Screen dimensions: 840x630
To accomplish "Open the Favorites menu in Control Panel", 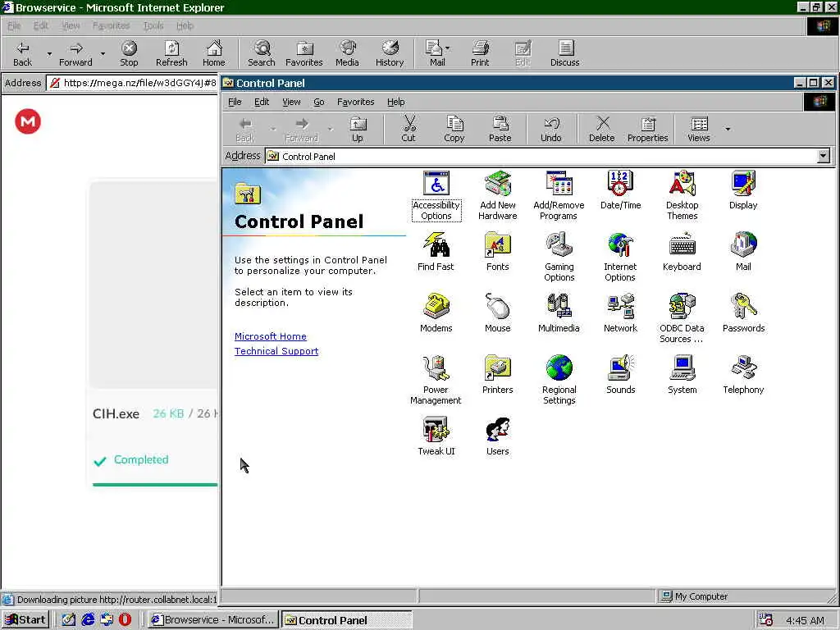I will [355, 102].
